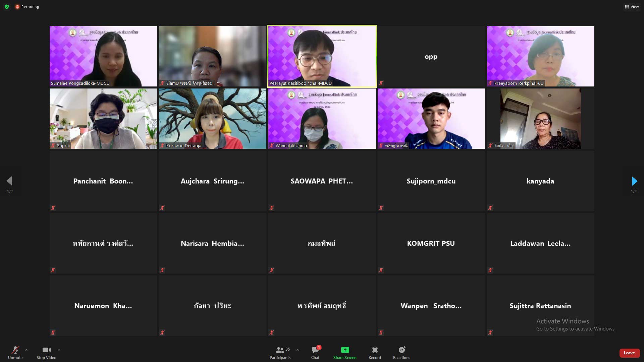The image size is (644, 362).
Task: Click muted mic icon on kanyada tile
Action: 490,208
